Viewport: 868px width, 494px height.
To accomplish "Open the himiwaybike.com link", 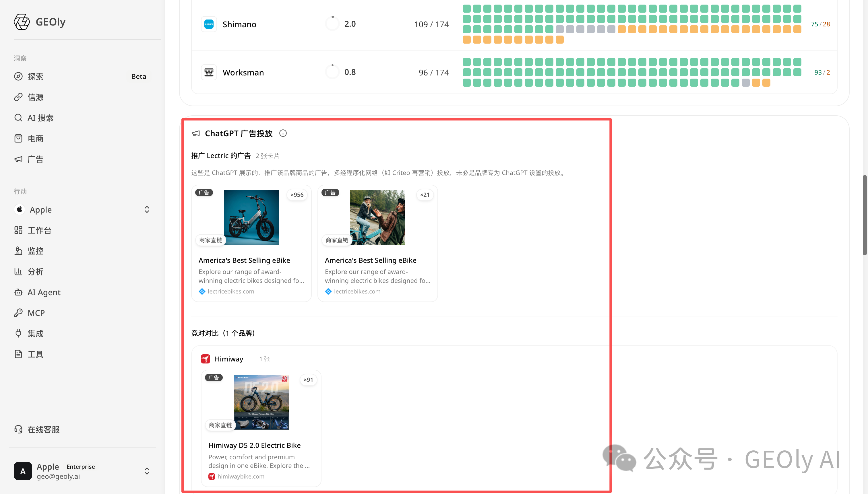I will pos(241,476).
